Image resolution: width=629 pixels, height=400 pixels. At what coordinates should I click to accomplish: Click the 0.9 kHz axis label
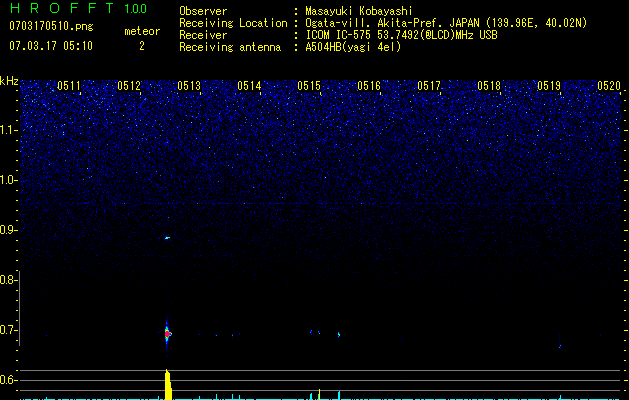pos(7,230)
